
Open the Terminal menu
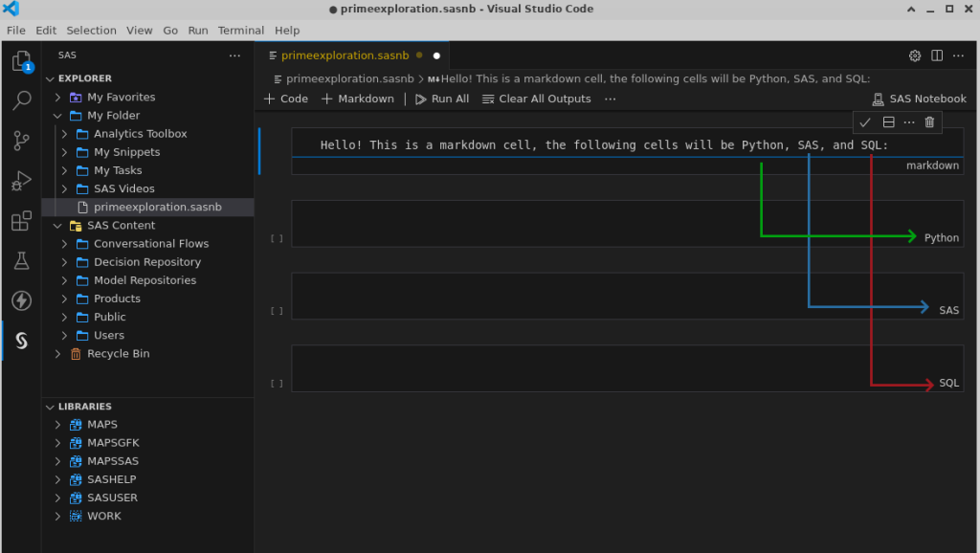(241, 31)
